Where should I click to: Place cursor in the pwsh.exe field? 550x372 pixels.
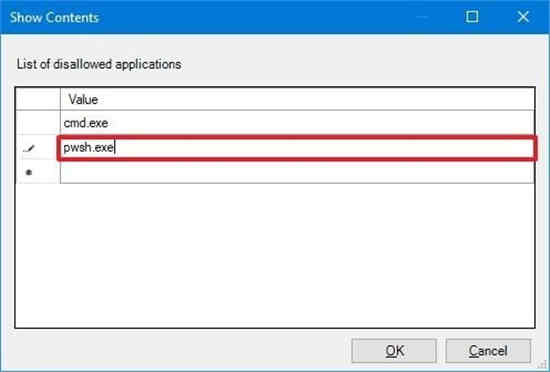(x=297, y=148)
